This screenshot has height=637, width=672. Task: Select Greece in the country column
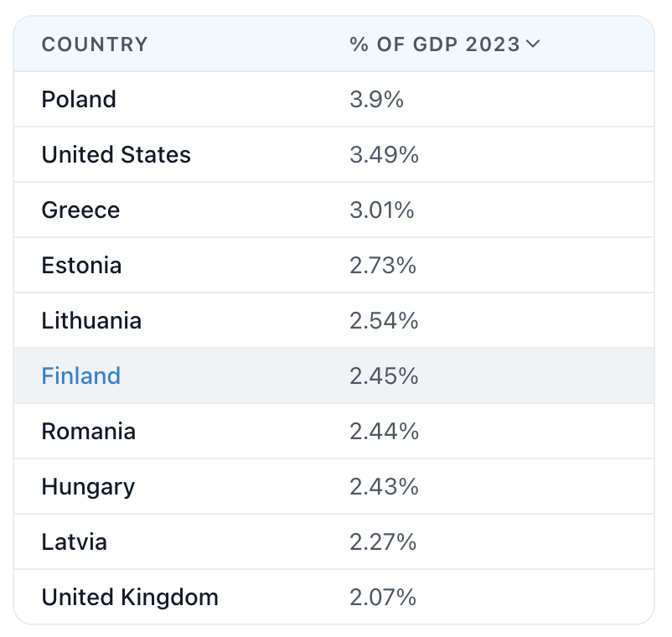click(x=80, y=210)
